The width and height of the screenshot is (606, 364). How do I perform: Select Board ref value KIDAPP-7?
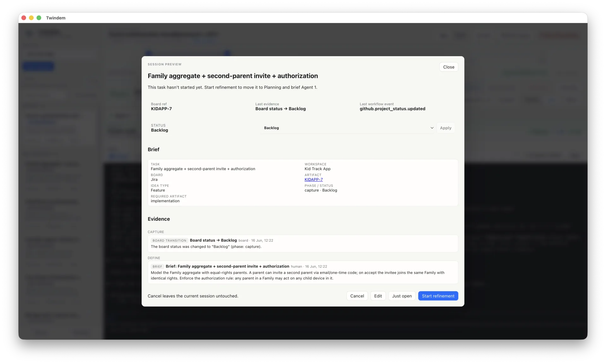[x=161, y=109]
